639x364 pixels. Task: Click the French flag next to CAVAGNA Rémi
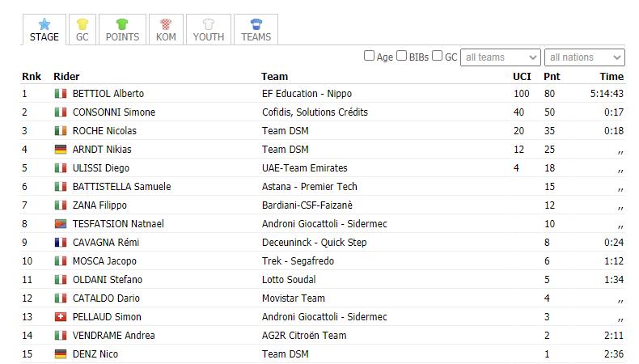point(61,243)
